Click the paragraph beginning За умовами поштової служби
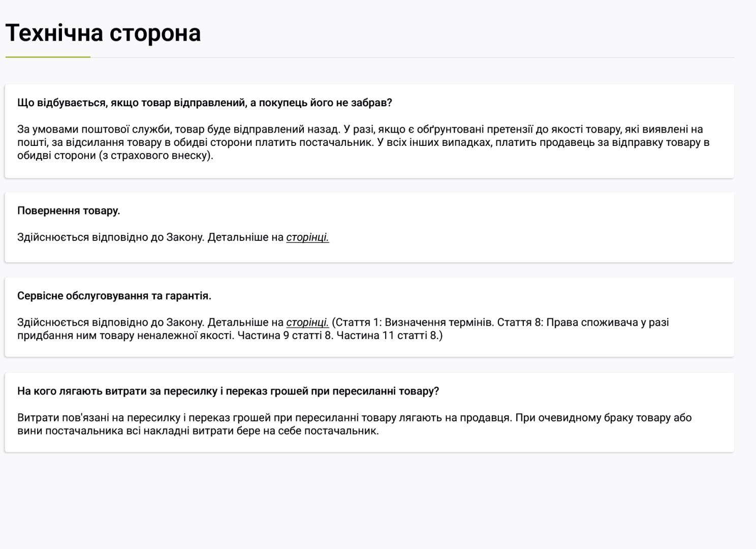756x549 pixels. click(364, 142)
